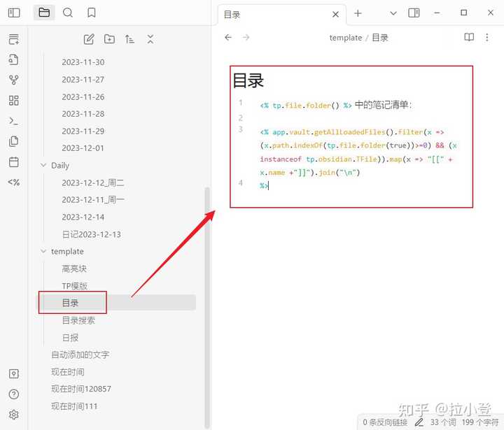Image resolution: width=504 pixels, height=430 pixels.
Task: Switch to reading view
Action: click(469, 38)
